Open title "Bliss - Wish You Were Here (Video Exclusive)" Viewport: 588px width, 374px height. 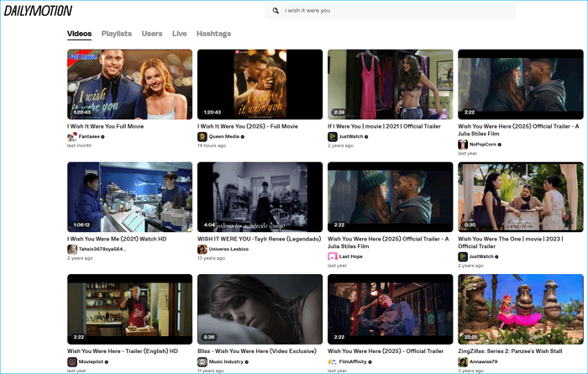[x=257, y=351]
